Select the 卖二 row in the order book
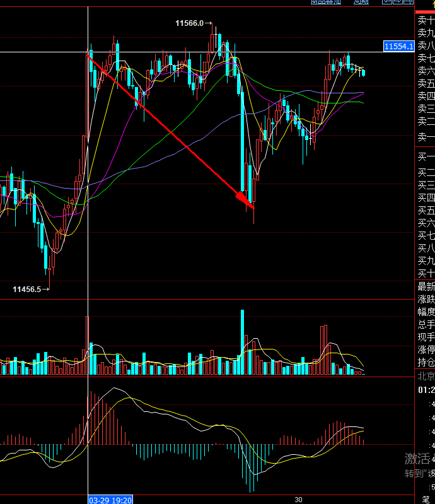Screen dimensions: 435x504 [426, 121]
